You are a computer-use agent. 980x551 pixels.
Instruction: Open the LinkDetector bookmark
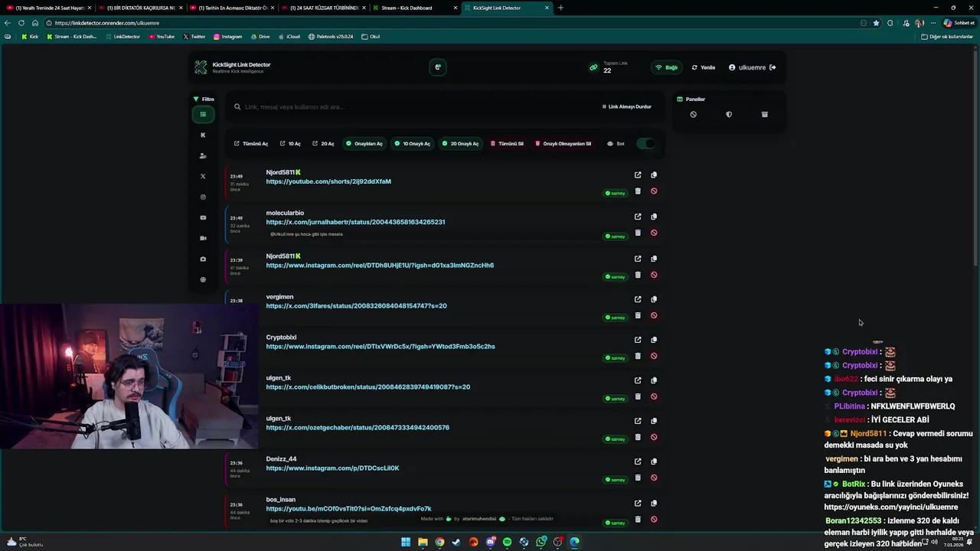122,37
